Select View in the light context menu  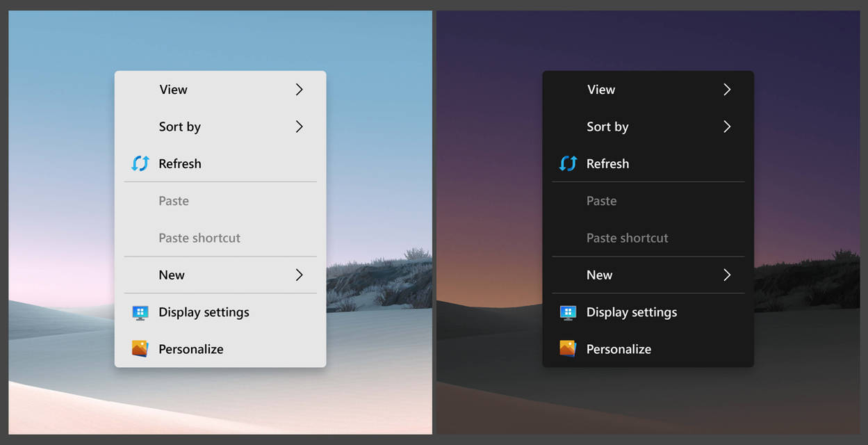pyautogui.click(x=173, y=89)
